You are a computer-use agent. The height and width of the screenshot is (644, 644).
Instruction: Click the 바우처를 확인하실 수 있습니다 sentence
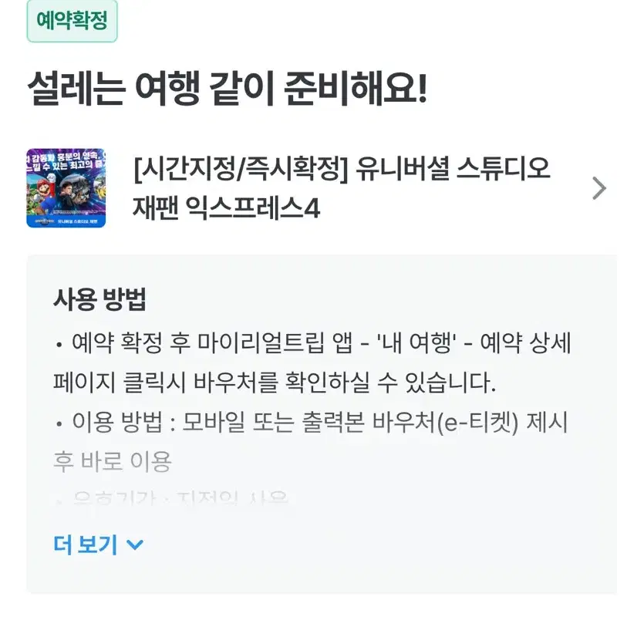[x=345, y=383]
